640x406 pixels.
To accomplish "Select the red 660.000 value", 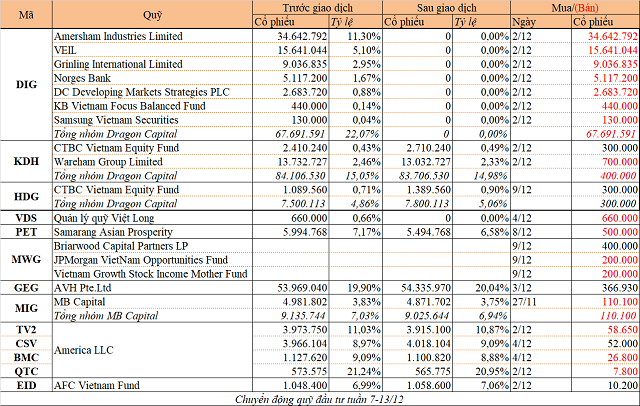I will pos(620,218).
